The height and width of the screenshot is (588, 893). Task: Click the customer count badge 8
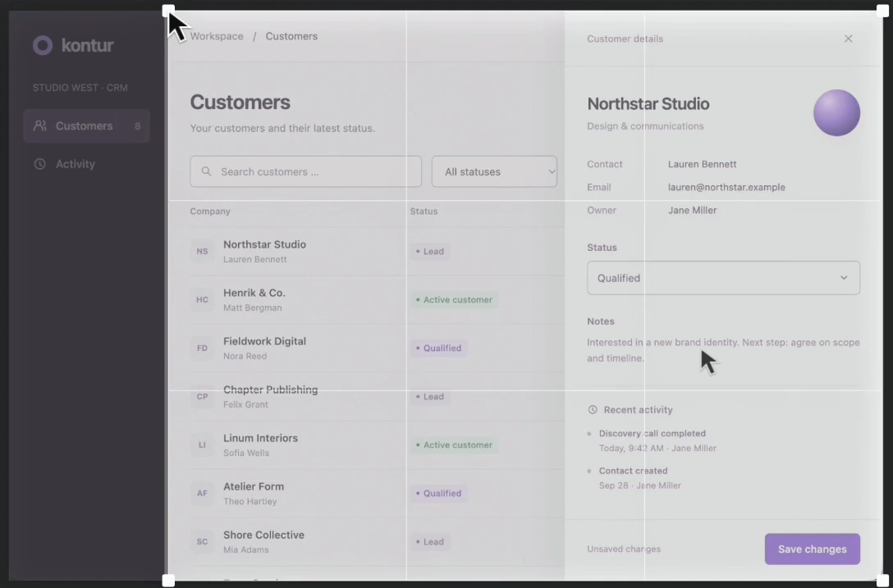137,125
